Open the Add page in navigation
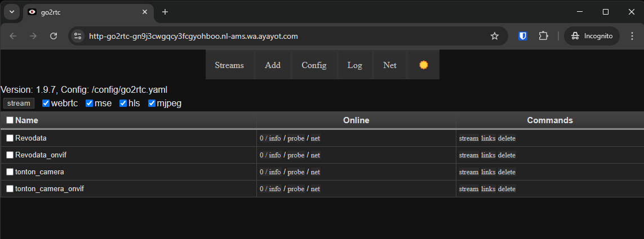 pos(273,65)
